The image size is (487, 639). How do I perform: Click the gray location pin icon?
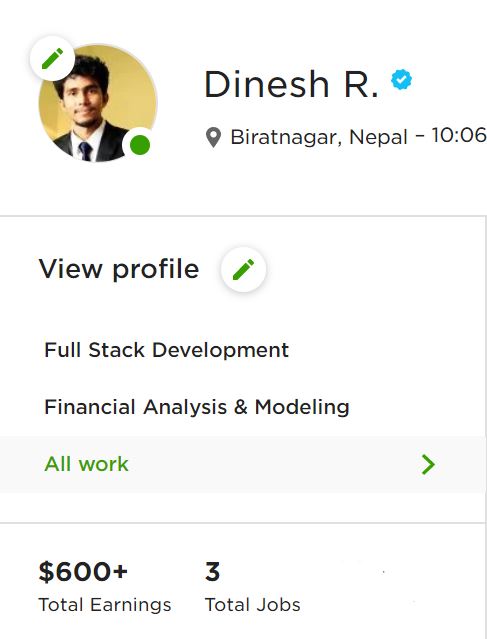click(x=213, y=137)
